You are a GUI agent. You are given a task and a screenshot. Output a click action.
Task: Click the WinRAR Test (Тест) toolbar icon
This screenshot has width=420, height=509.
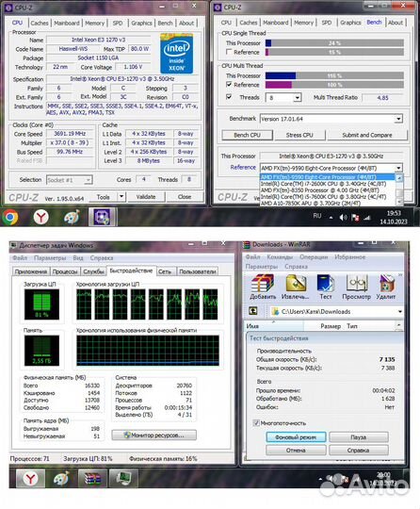coord(326,284)
